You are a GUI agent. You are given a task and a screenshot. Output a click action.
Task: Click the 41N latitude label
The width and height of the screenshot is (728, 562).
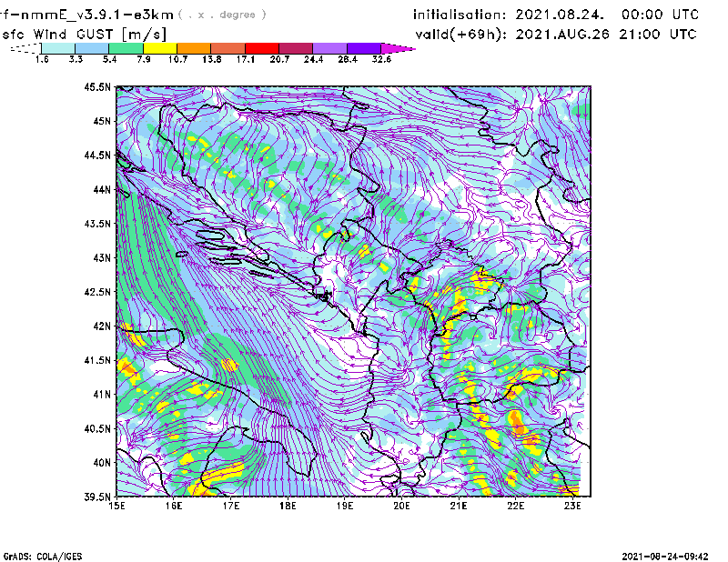click(x=102, y=395)
